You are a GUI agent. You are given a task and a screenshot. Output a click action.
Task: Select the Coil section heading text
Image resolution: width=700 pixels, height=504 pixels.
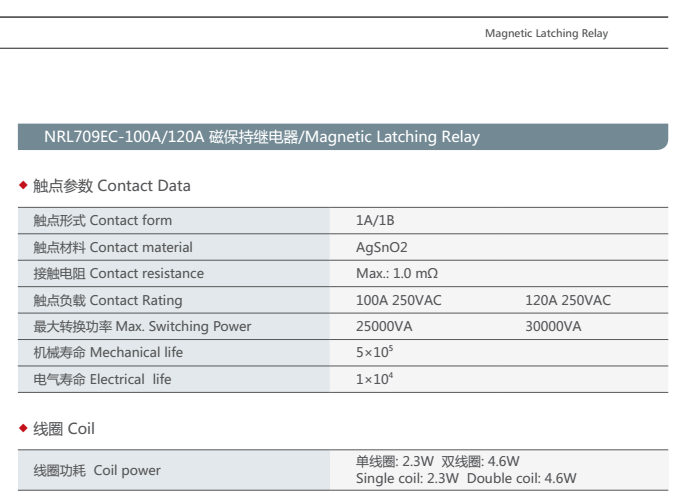64,429
